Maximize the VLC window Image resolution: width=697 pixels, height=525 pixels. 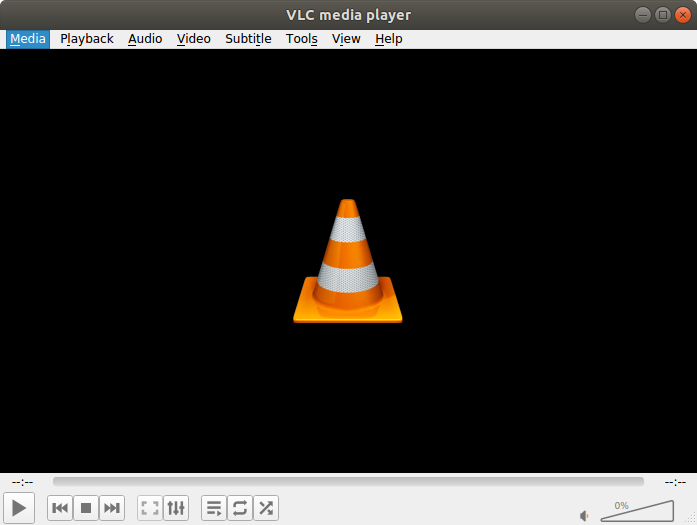pos(663,15)
